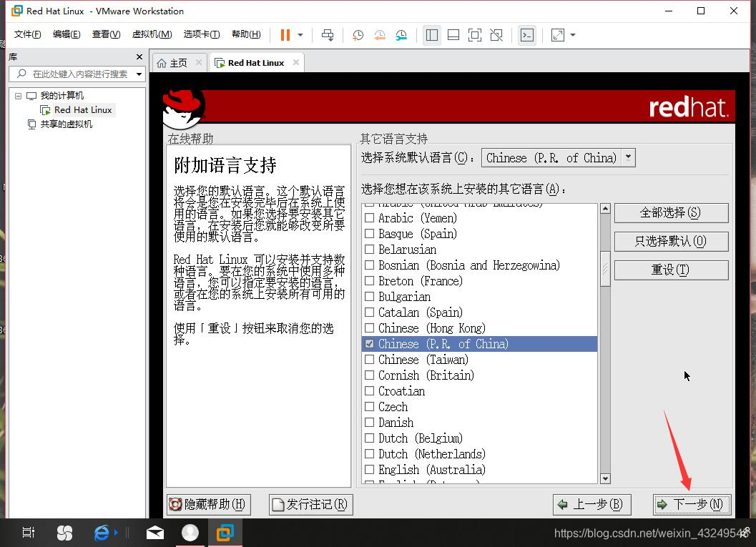The height and width of the screenshot is (547, 756).
Task: Click the 重设(T) button
Action: pyautogui.click(x=671, y=270)
